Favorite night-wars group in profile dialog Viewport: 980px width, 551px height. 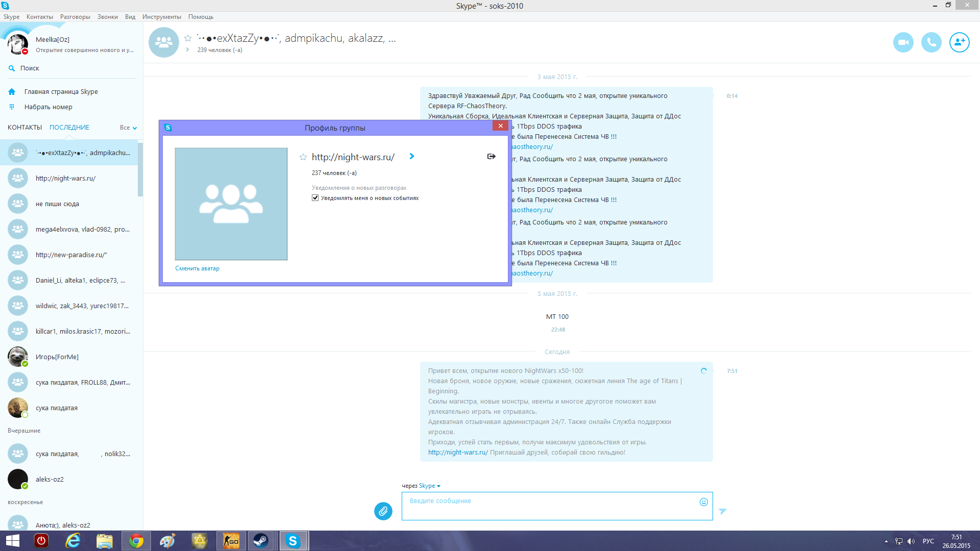tap(303, 157)
